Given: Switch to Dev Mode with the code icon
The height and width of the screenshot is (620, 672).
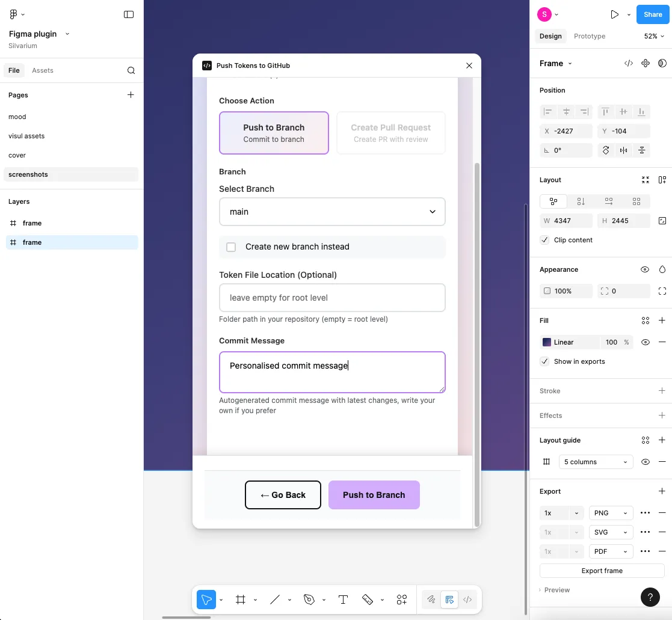Looking at the screenshot, I should coord(467,600).
